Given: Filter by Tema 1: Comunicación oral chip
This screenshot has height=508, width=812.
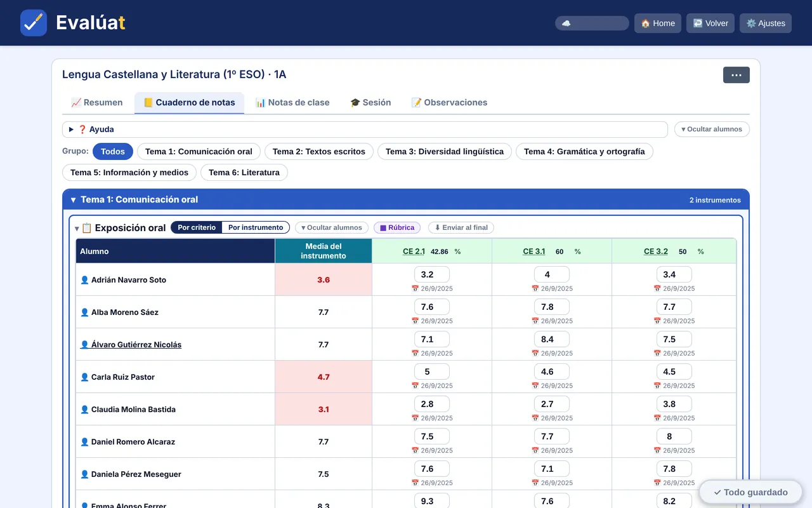Looking at the screenshot, I should [x=199, y=152].
